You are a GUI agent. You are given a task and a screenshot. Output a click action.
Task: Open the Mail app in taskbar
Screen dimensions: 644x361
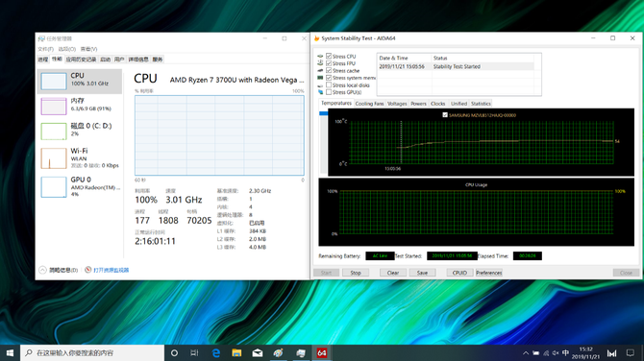point(258,352)
